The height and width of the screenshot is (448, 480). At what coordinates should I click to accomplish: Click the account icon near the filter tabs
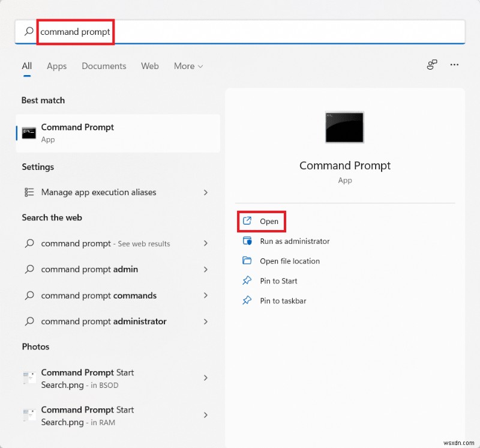[432, 65]
